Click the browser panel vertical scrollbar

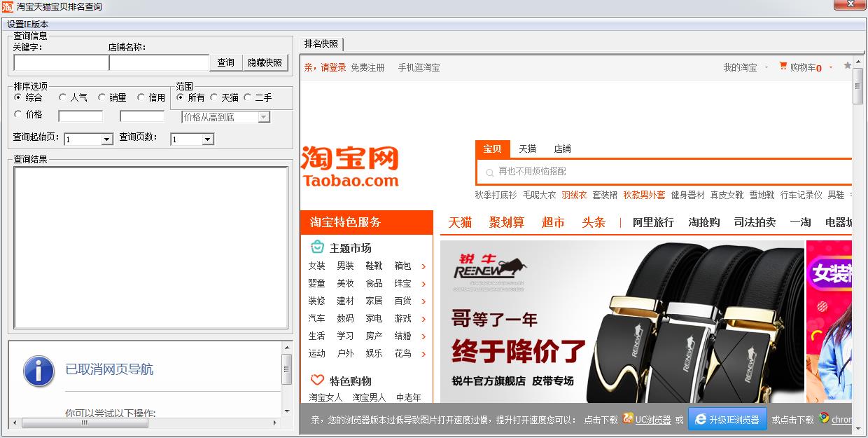(857, 238)
